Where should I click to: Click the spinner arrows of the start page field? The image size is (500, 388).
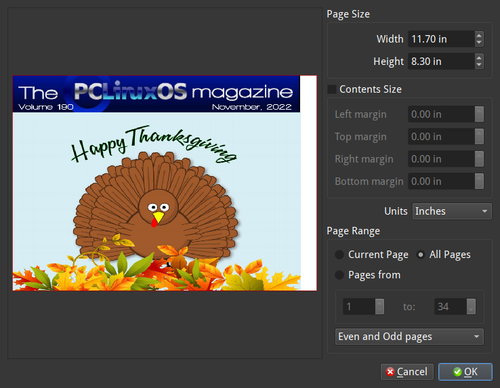379,307
